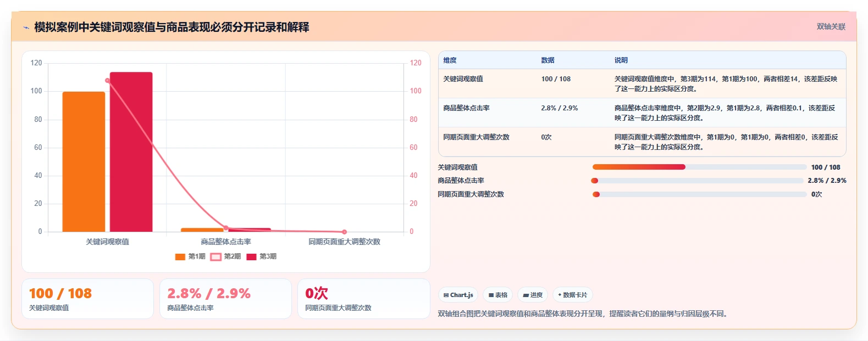Viewport: 868px width, 341px height.
Task: Click the 0次 value beside the progress bar
Action: tap(816, 194)
